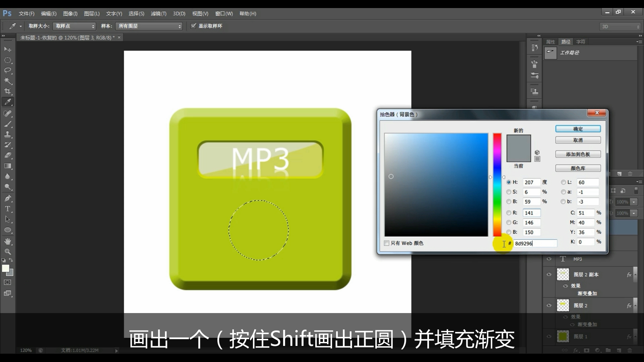Open the 3D workspace dropdown

coord(620,26)
